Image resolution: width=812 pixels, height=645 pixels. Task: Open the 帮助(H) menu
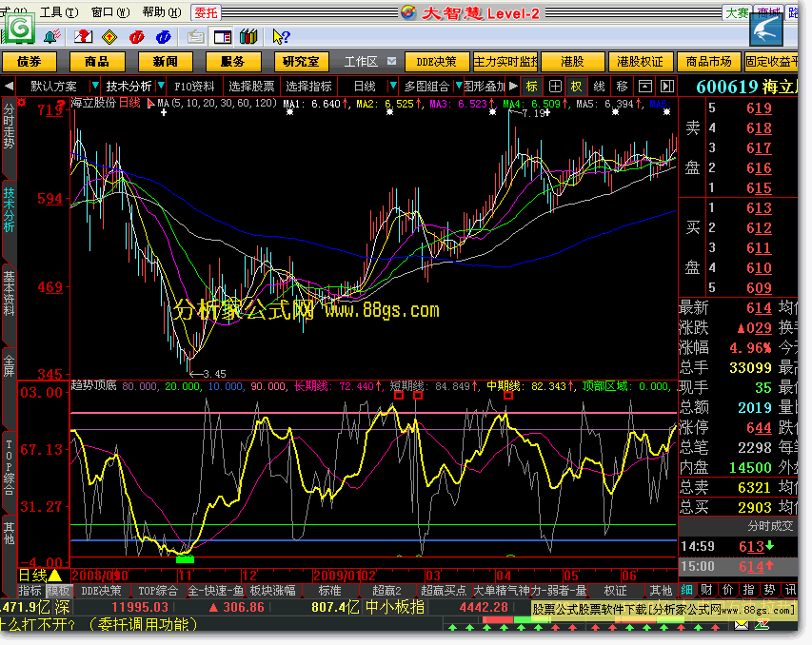[162, 12]
